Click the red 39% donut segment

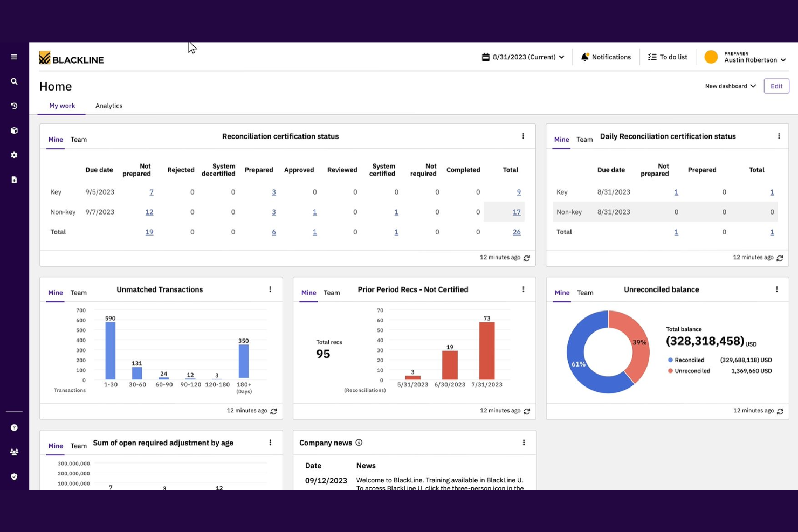tap(639, 342)
